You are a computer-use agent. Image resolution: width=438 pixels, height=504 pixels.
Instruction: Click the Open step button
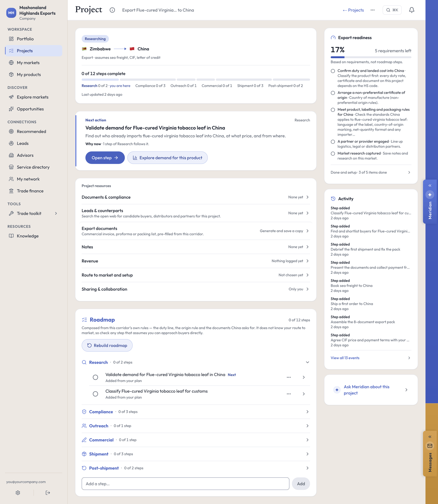pos(105,158)
